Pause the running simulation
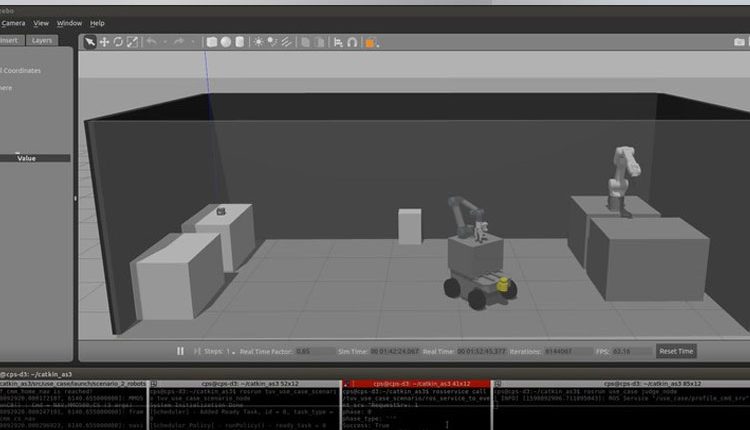Image resolution: width=750 pixels, height=430 pixels. coord(181,351)
